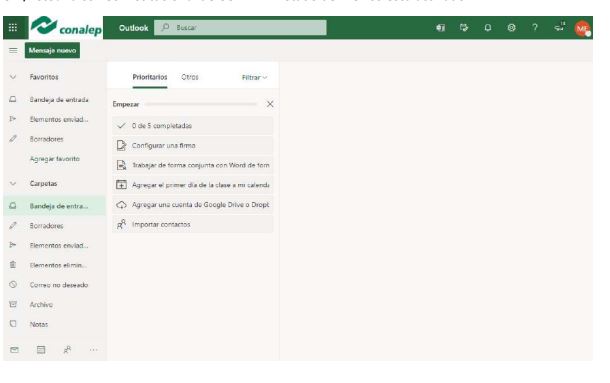Click the calendar add icon in task list
The width and height of the screenshot is (610, 383).
click(x=121, y=185)
